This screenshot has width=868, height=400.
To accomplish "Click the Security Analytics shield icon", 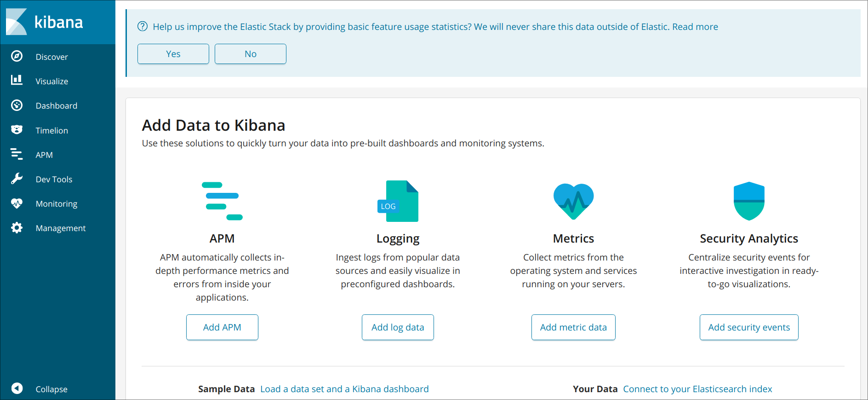I will click(749, 201).
